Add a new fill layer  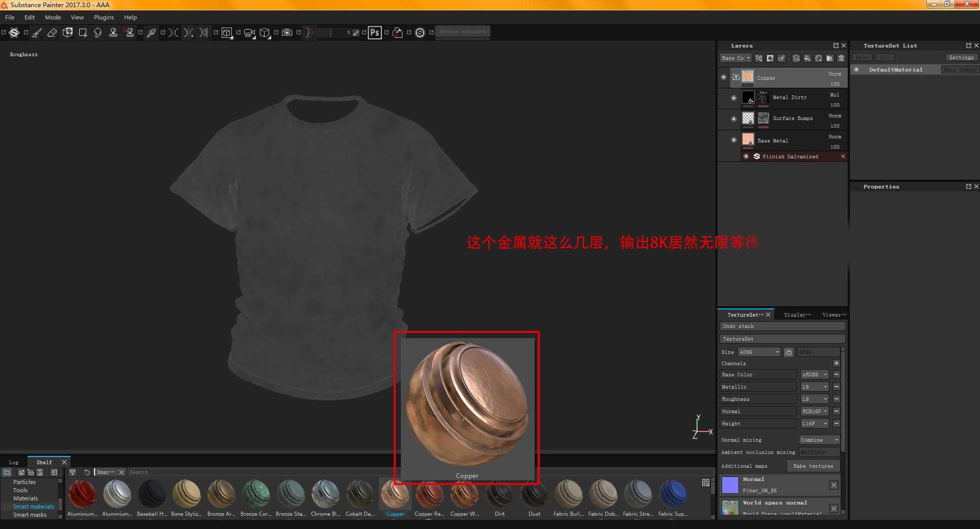[807, 58]
